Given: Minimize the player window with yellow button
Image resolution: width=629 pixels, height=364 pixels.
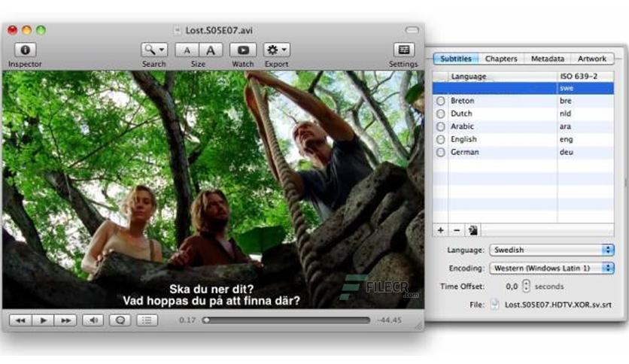Looking at the screenshot, I should (27, 30).
